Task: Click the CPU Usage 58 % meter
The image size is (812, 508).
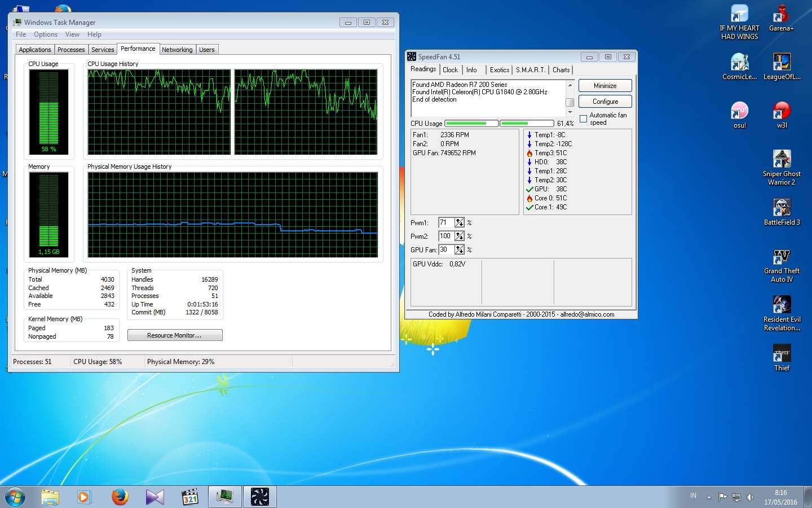Action: point(48,112)
